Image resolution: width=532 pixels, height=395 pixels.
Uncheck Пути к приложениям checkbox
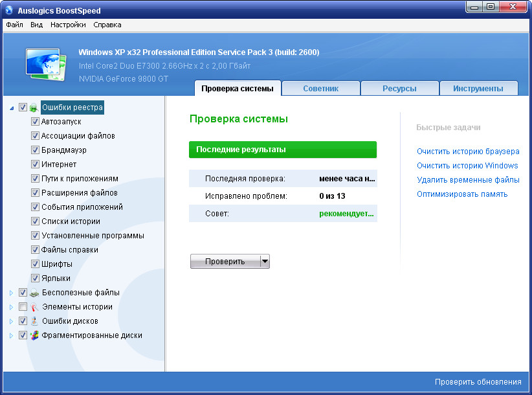click(35, 179)
